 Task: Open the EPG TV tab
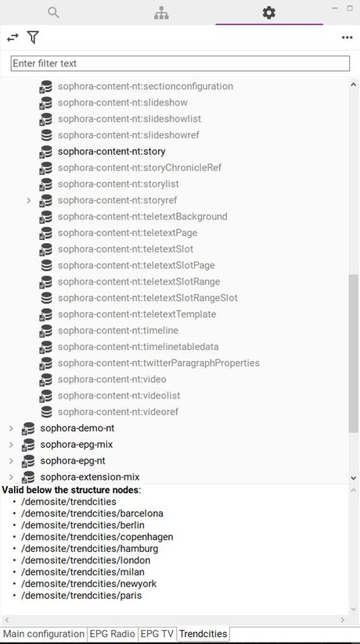(x=157, y=633)
